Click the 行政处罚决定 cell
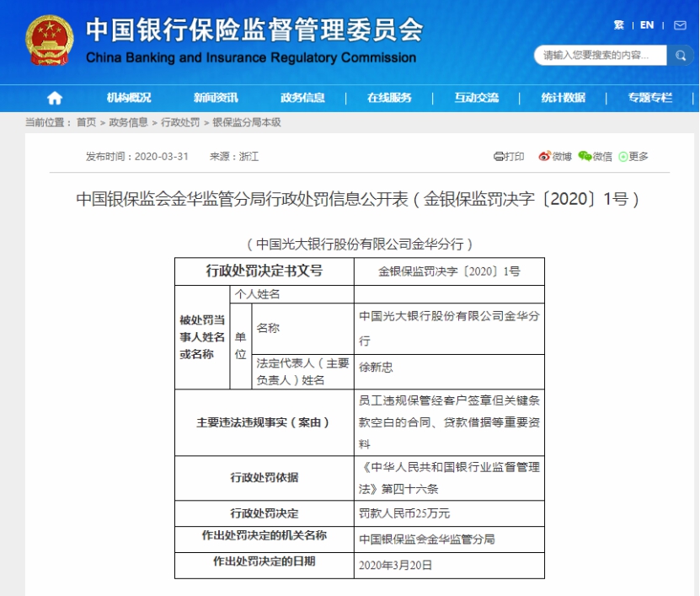Screen dimensions: 700x596 (x=265, y=513)
